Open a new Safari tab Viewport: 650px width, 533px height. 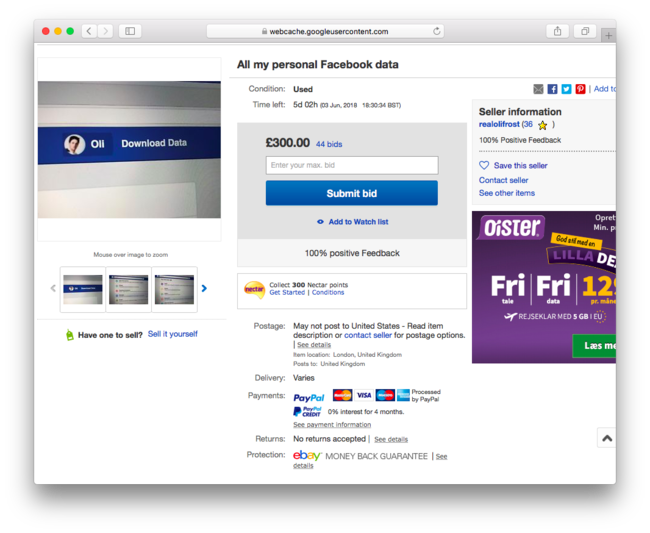[608, 35]
